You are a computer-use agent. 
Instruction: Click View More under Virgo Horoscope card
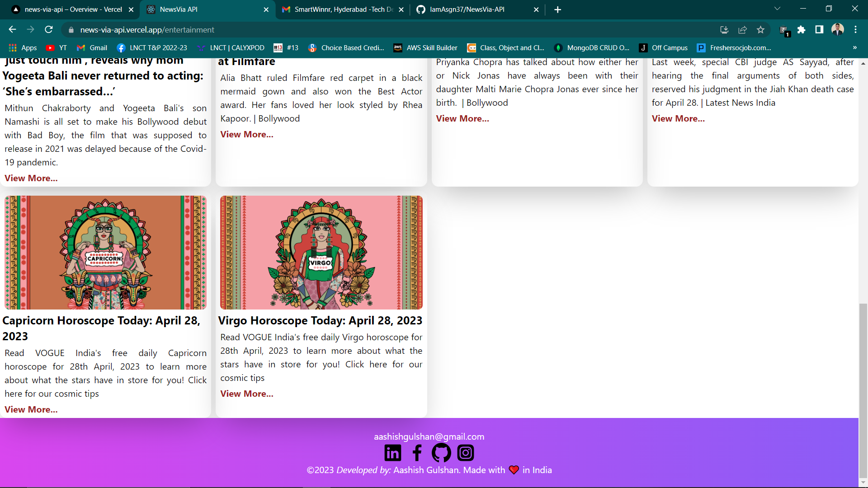pyautogui.click(x=247, y=394)
